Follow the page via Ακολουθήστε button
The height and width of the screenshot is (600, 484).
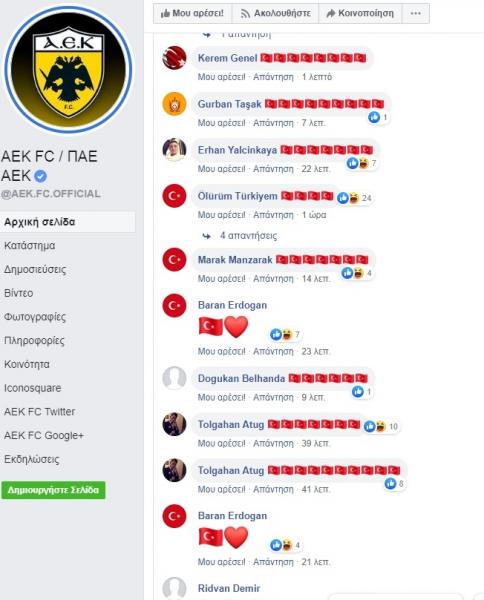[275, 13]
